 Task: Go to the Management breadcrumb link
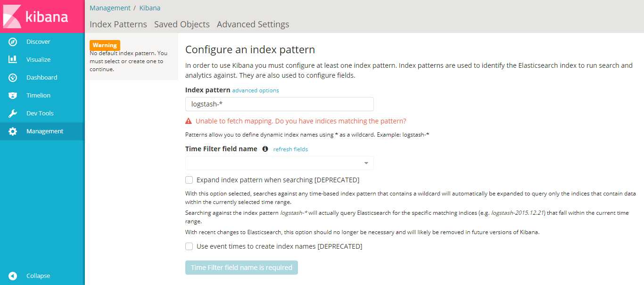point(110,8)
